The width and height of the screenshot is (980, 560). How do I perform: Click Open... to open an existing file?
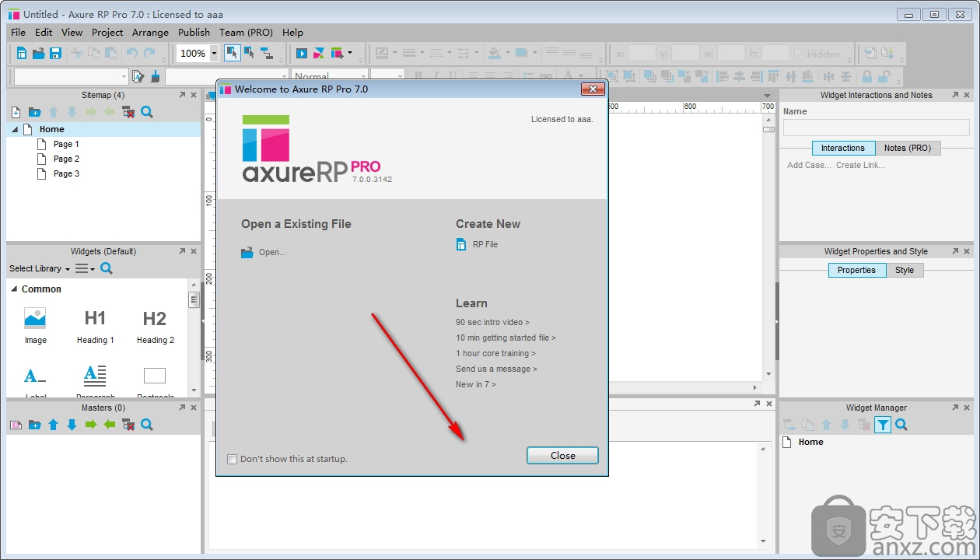(264, 252)
